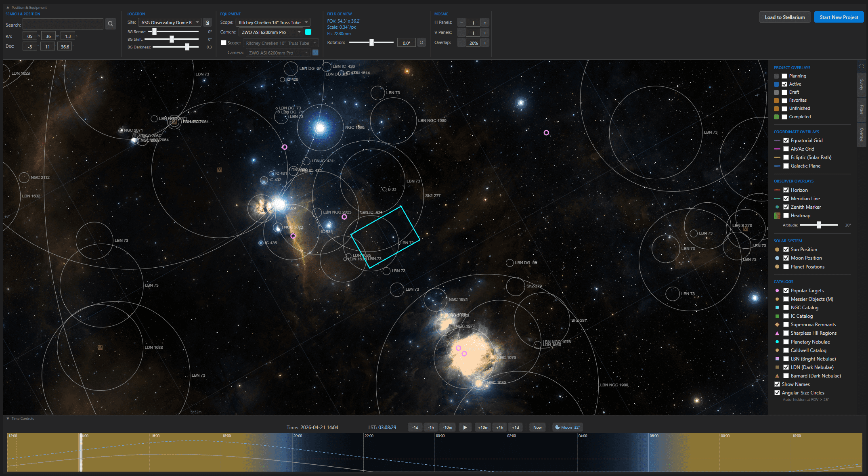
Task: Increase H Panels with the plus icon
Action: [x=485, y=23]
